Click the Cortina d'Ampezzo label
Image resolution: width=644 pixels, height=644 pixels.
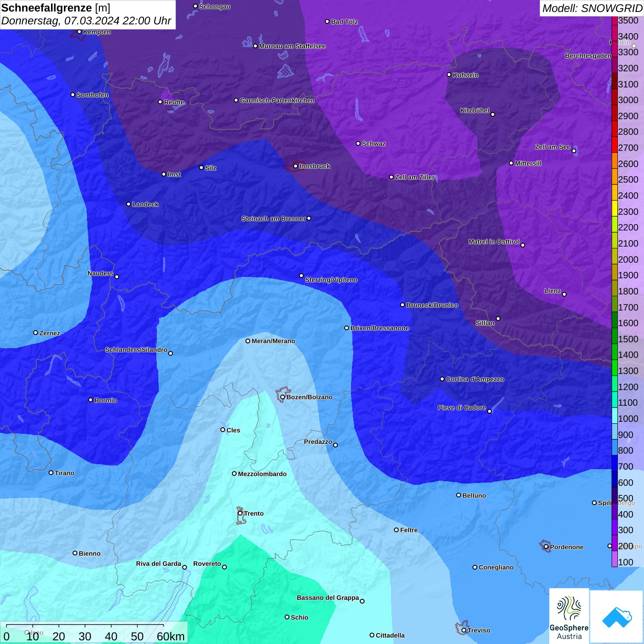click(475, 379)
